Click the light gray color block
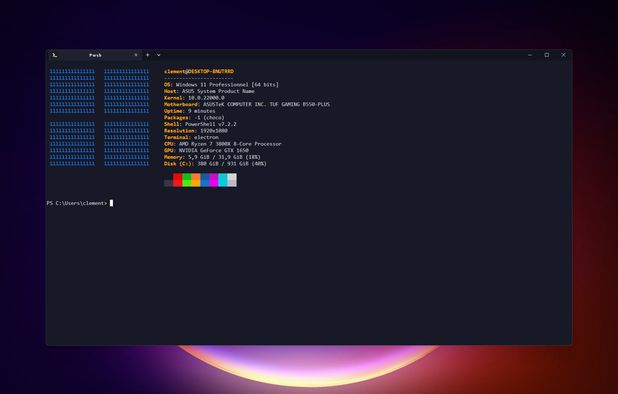Image resolution: width=618 pixels, height=394 pixels. pyautogui.click(x=232, y=180)
